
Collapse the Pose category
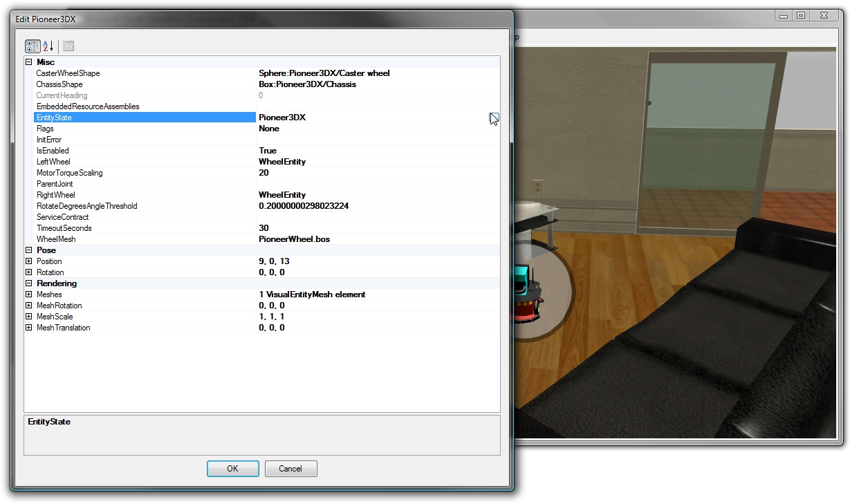coord(28,250)
